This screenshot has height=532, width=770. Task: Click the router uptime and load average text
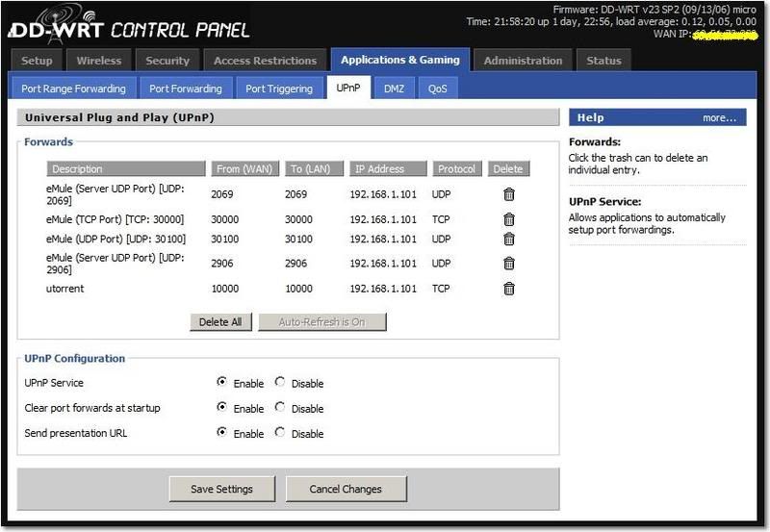611,21
